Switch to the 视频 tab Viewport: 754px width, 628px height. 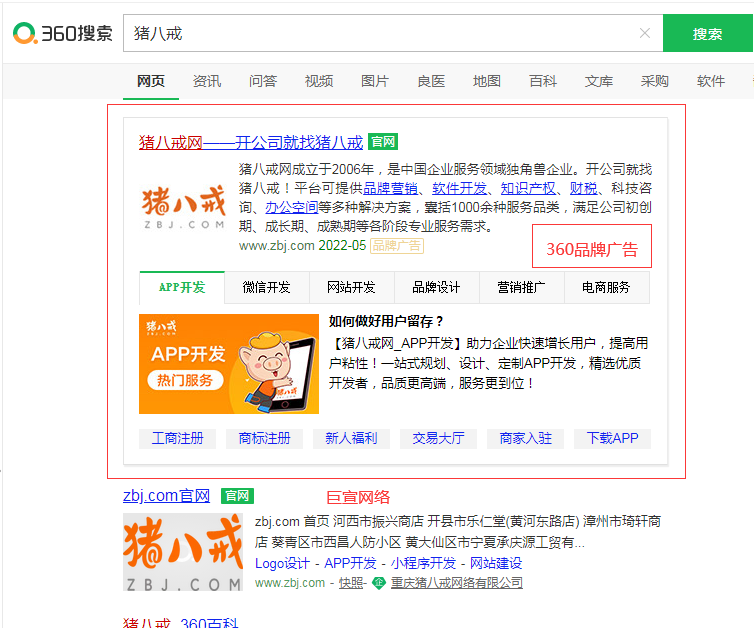(x=319, y=81)
